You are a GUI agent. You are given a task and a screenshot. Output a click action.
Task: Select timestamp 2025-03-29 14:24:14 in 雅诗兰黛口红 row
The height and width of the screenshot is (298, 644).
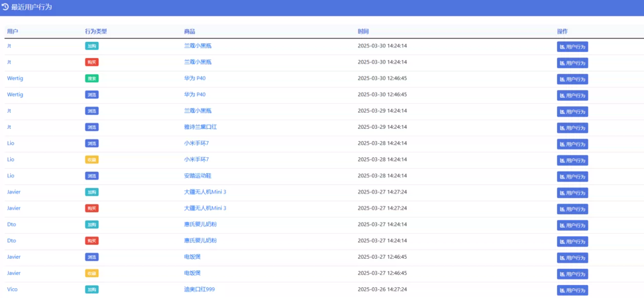382,127
